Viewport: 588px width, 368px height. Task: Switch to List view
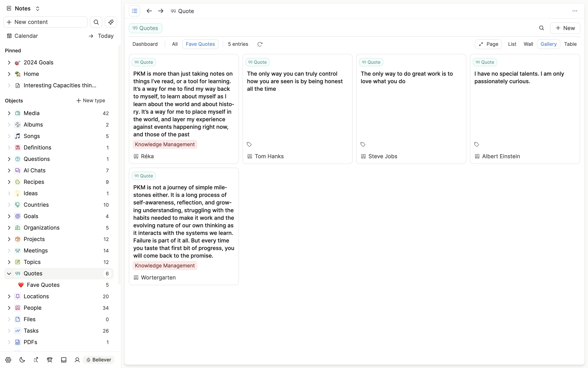tap(512, 44)
